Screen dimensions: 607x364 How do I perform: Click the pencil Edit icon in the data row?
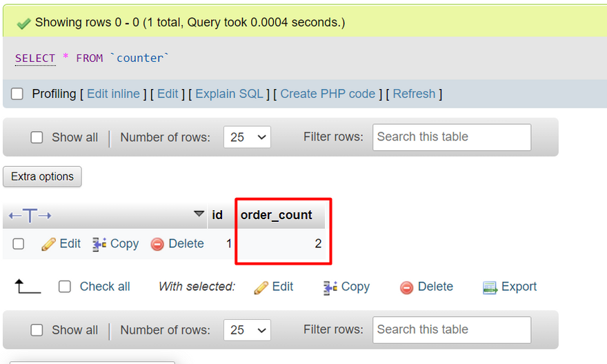[x=48, y=244]
